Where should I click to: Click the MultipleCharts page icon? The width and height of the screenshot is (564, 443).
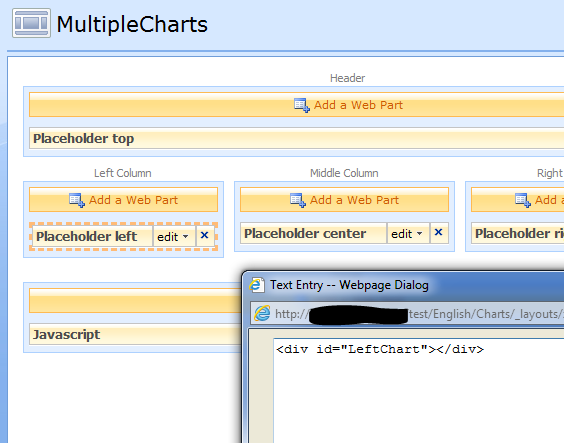31,23
